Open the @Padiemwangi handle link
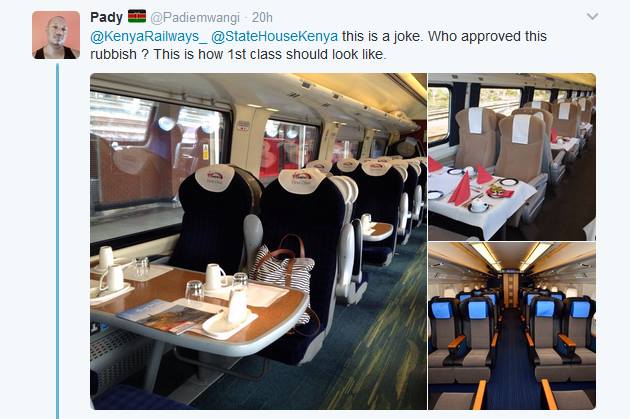The width and height of the screenshot is (630, 419). [195, 18]
